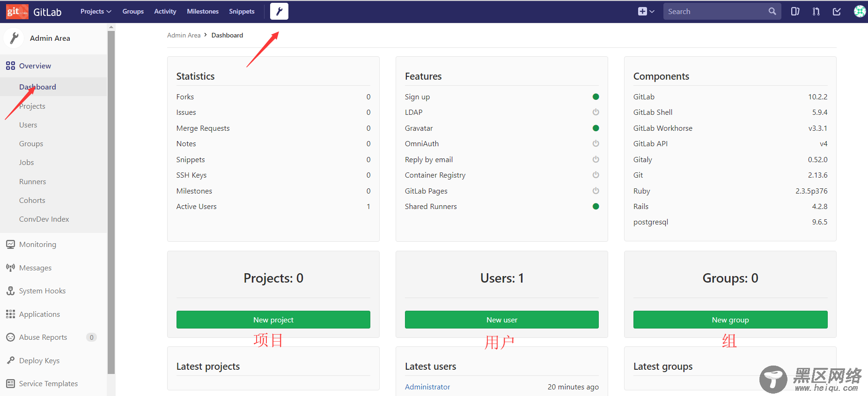Open the Administrator user link
Viewport: 868px width, 396px height.
[x=427, y=387]
